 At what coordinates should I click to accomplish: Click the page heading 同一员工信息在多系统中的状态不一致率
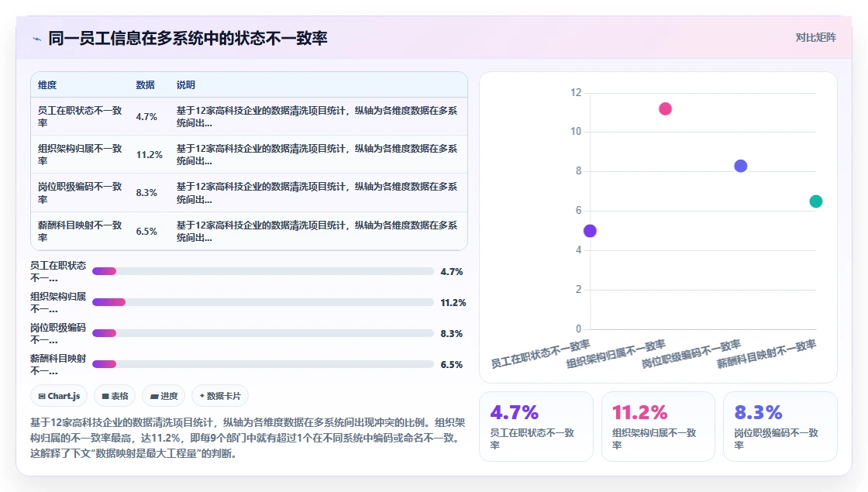(x=188, y=38)
